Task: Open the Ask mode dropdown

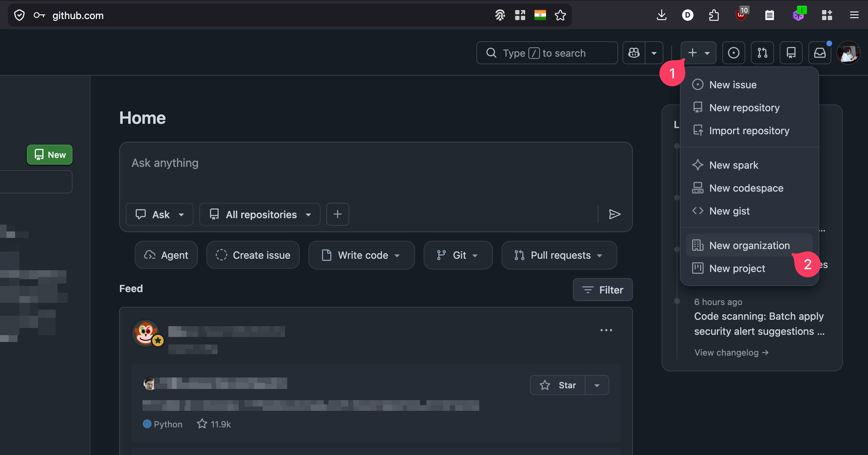Action: click(x=159, y=214)
